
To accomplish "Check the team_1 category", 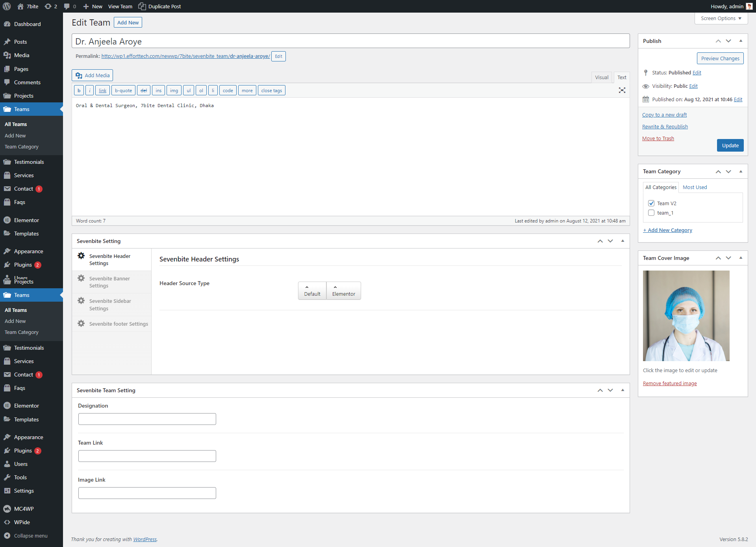I will pyautogui.click(x=651, y=213).
